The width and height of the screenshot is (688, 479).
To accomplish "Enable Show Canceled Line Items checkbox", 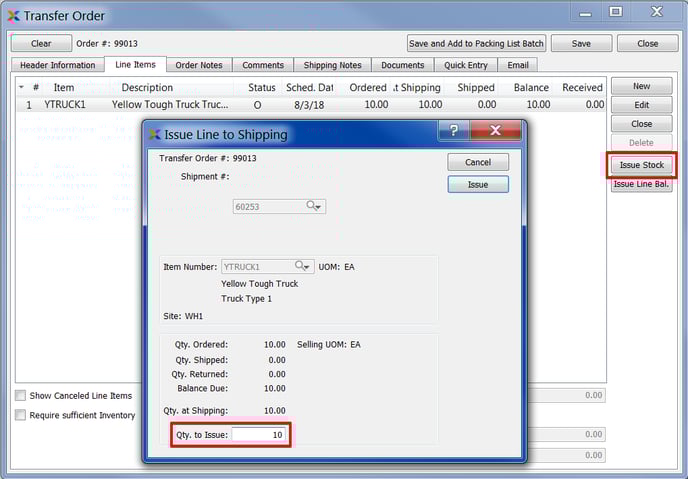I will (21, 396).
